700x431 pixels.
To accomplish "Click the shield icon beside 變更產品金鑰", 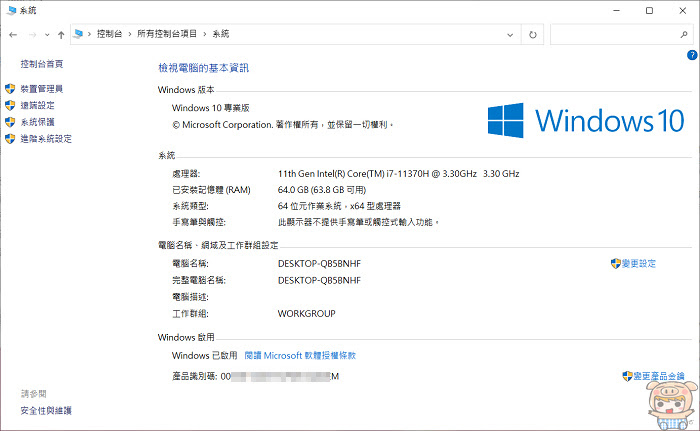I will (x=628, y=376).
